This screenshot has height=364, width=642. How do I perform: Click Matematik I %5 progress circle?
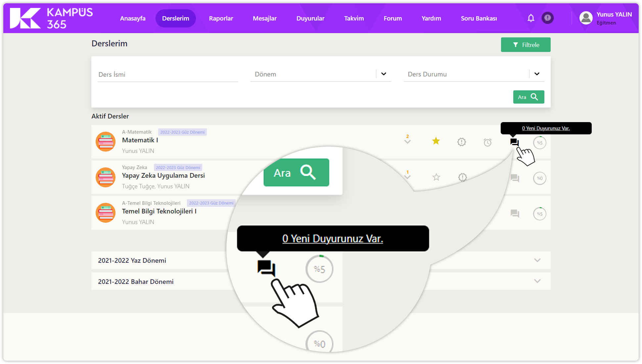[539, 143]
